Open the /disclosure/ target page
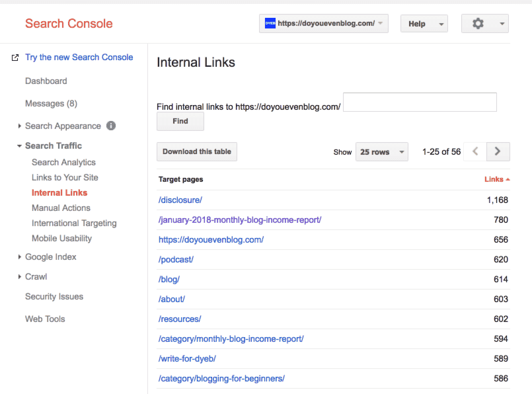The image size is (532, 394). (180, 200)
